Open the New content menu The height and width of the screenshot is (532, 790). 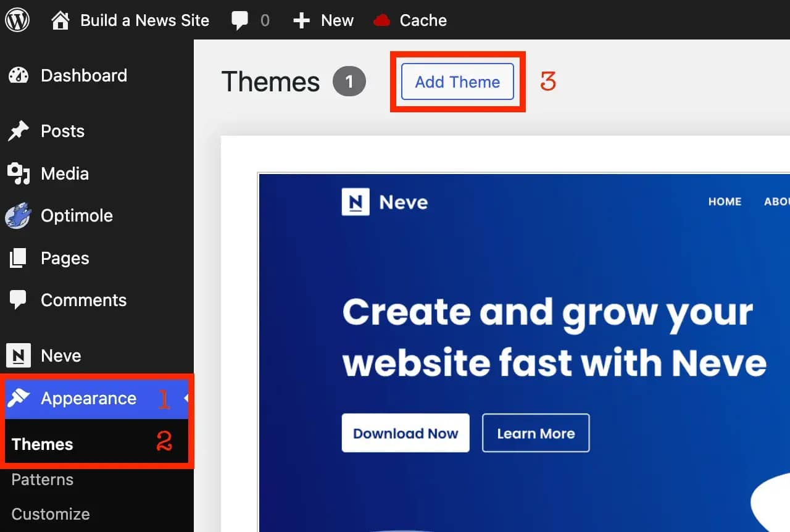click(337, 20)
